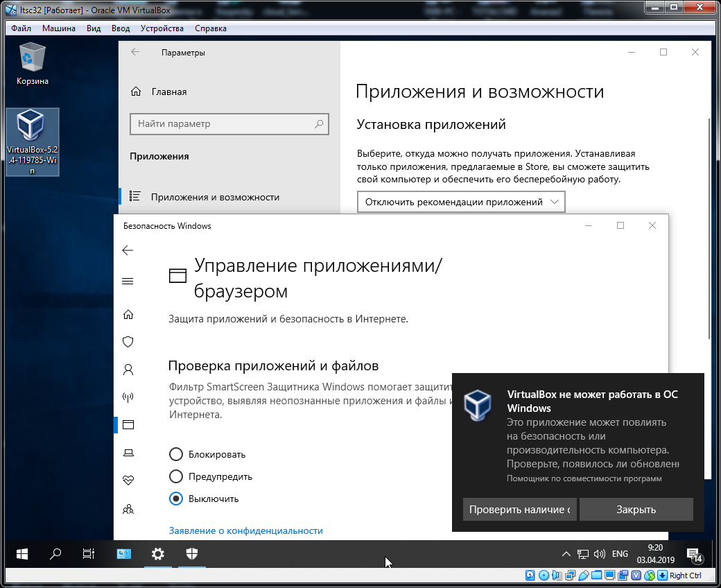Click VirtualBox video capture indicator
Screen dimensions: 721x588
(623, 575)
